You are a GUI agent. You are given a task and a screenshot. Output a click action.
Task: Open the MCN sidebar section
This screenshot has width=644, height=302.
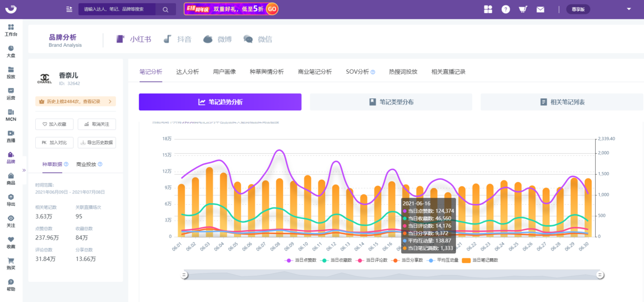click(x=11, y=115)
